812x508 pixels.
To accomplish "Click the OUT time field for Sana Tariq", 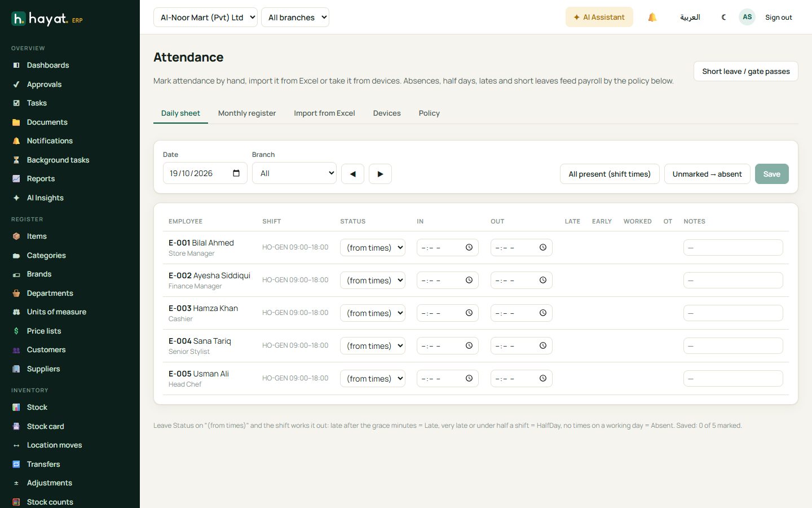I will coord(522,345).
